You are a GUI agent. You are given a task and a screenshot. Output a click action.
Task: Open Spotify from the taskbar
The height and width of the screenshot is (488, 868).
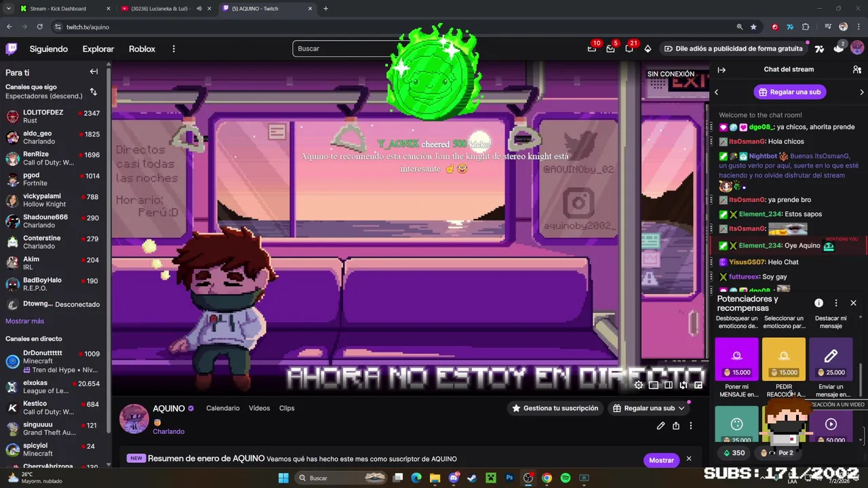566,478
